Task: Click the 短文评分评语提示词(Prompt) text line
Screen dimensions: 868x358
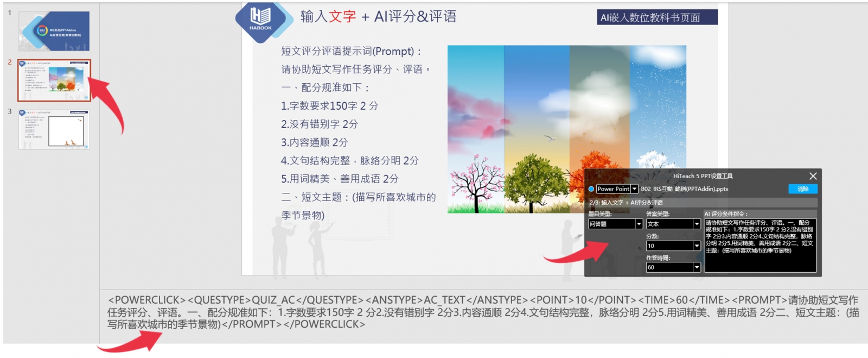Action: pos(351,52)
